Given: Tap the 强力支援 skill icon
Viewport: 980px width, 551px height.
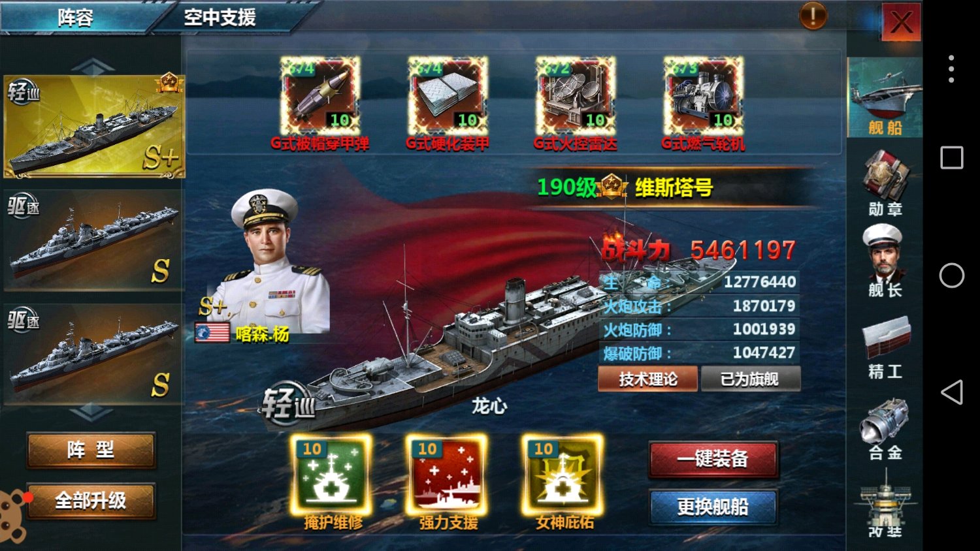Looking at the screenshot, I should coord(447,475).
